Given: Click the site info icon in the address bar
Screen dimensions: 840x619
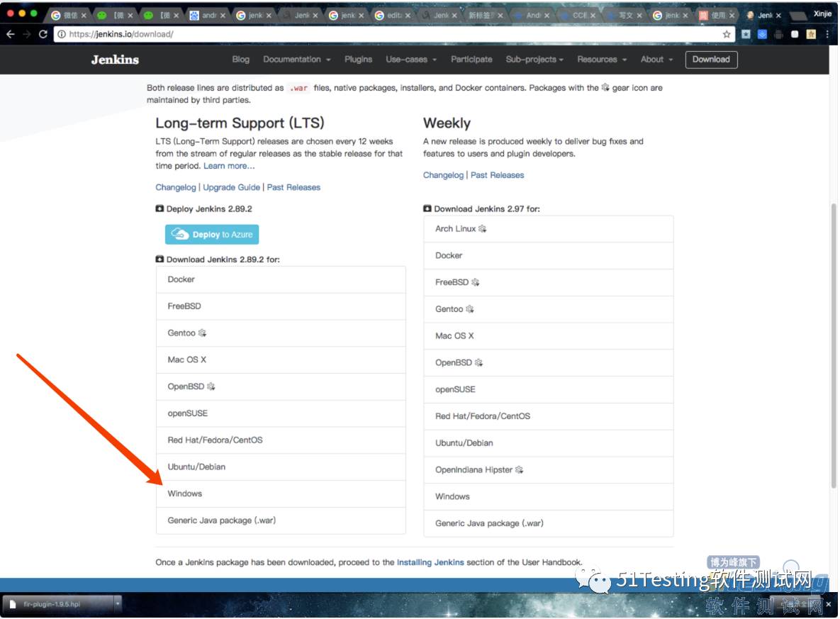Looking at the screenshot, I should [62, 34].
